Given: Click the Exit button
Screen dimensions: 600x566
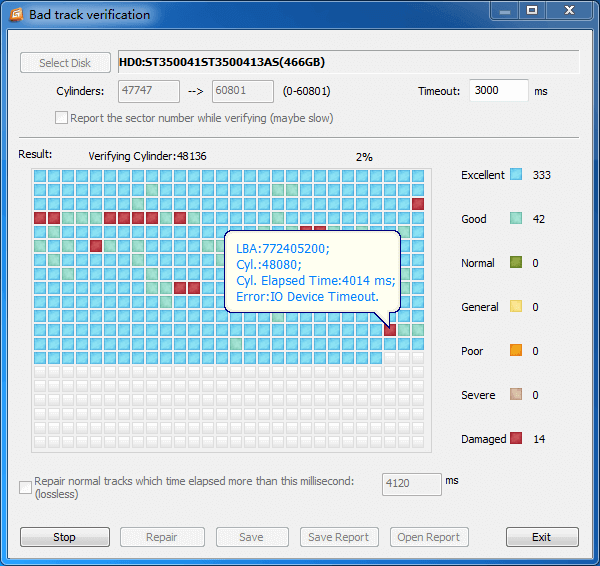Looking at the screenshot, I should 541,537.
